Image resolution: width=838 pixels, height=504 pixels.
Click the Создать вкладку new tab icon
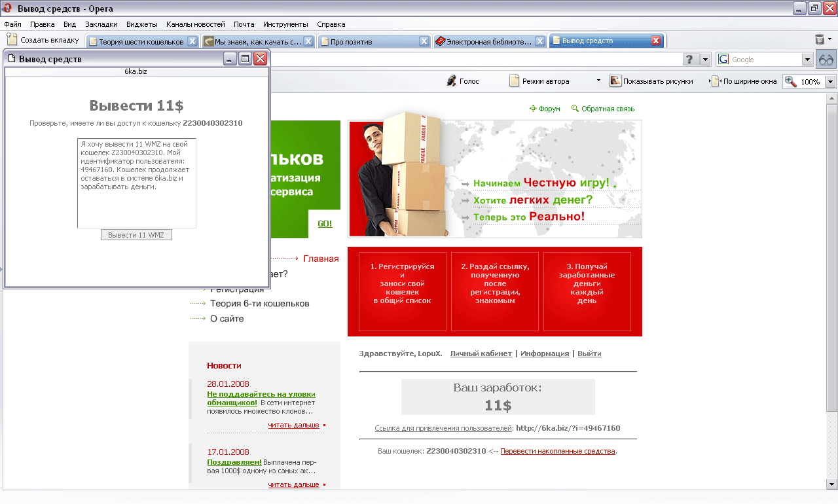coord(12,40)
